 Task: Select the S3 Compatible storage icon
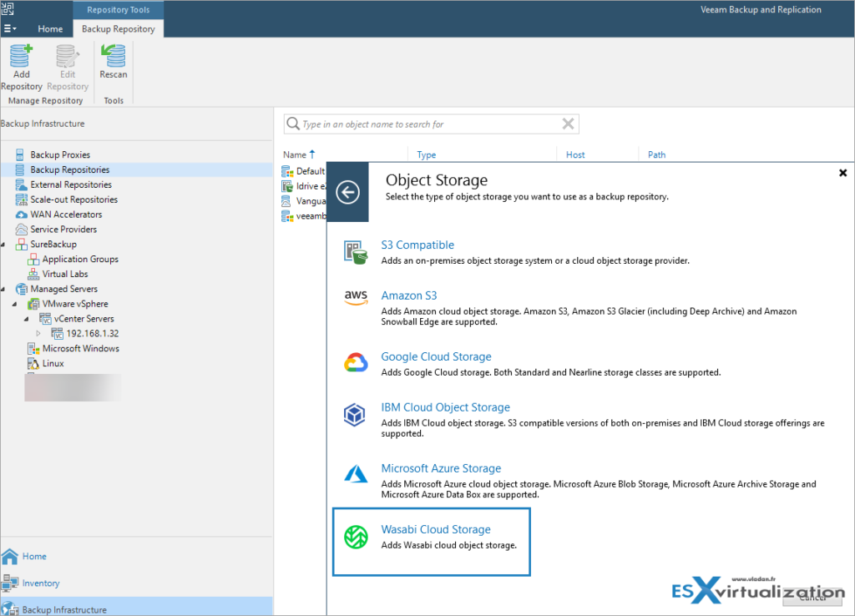[x=357, y=251]
